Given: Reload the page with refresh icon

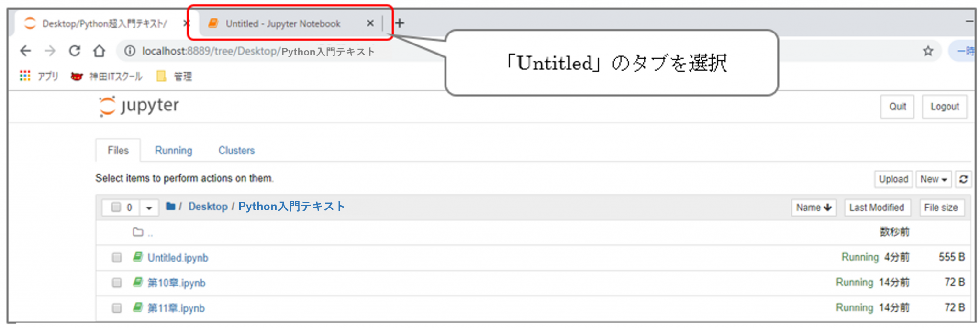Looking at the screenshot, I should [75, 51].
